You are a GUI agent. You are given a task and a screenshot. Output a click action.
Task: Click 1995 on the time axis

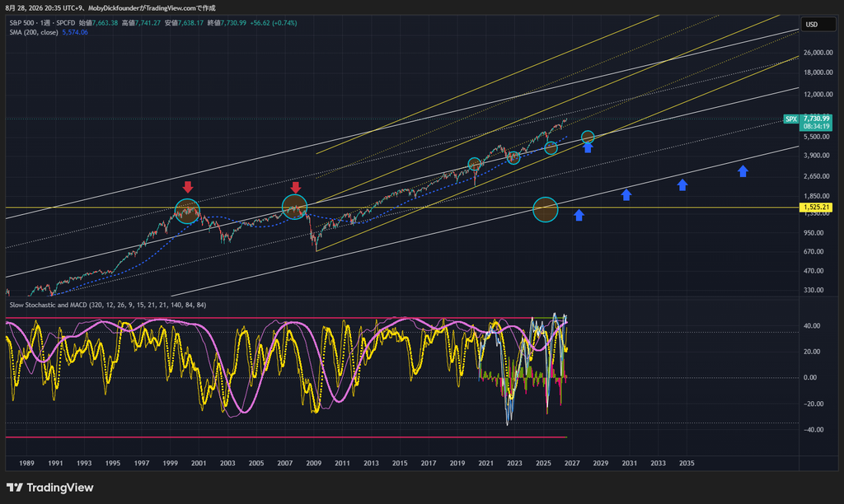(x=112, y=463)
